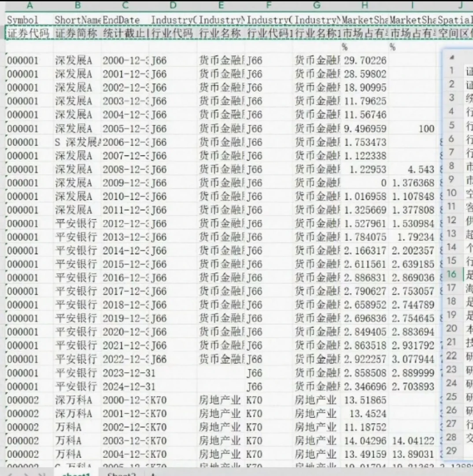The height and width of the screenshot is (476, 473).
Task: Click market share value 1.753473
Action: tap(365, 142)
